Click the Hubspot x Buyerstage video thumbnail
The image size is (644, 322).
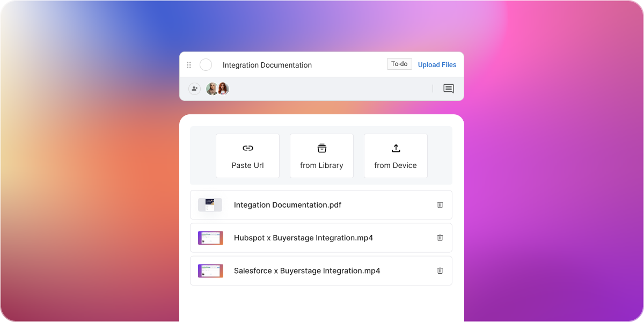click(x=210, y=238)
